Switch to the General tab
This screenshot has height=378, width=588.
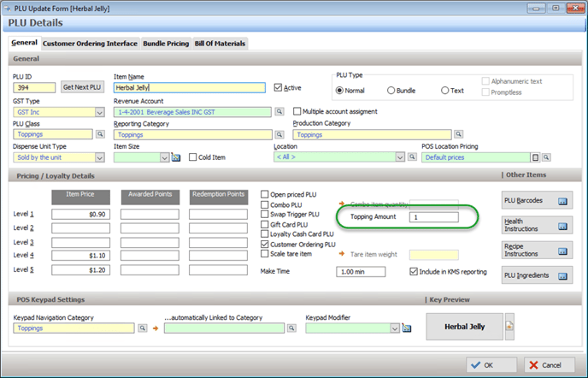pos(25,43)
